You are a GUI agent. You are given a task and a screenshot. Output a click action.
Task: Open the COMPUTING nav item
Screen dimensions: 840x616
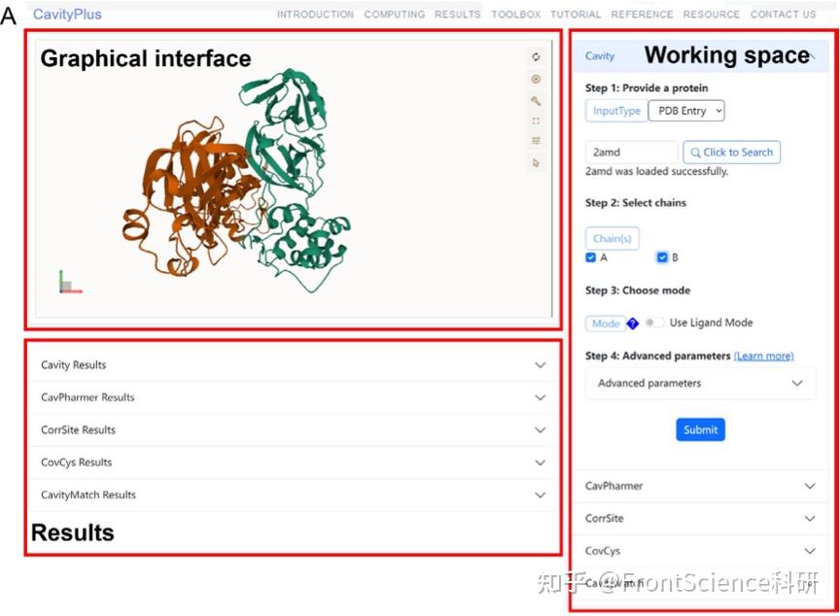(395, 15)
